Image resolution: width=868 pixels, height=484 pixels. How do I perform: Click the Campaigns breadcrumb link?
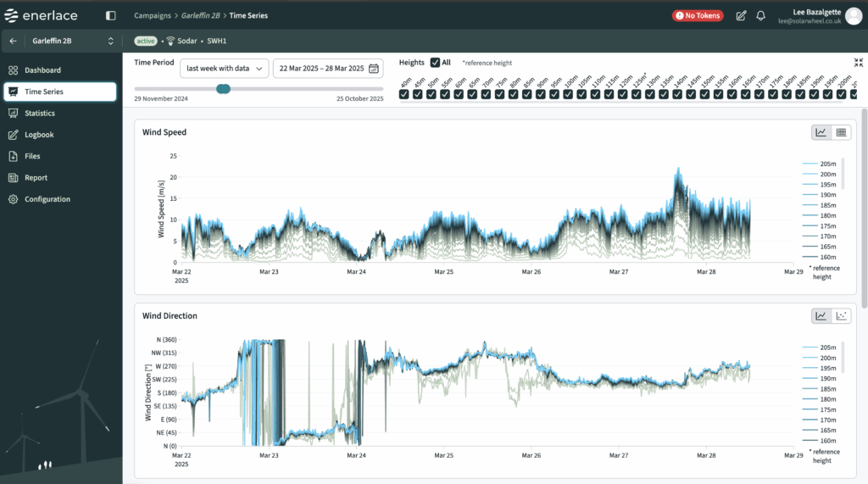click(x=153, y=15)
